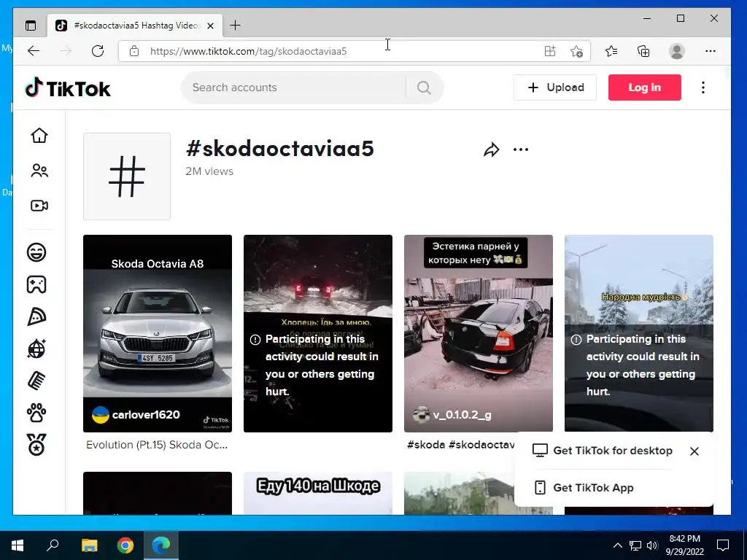
Task: Click the 2M views text
Action: coord(209,171)
